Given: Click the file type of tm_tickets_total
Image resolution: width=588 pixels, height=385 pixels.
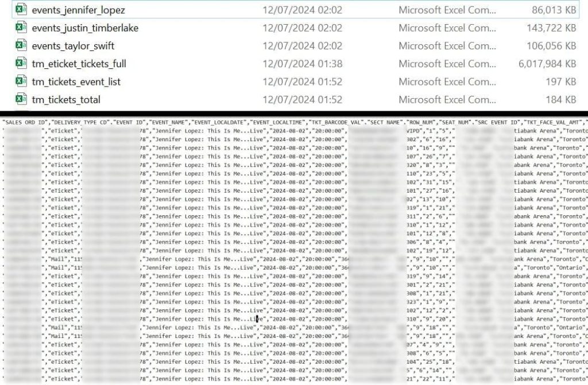Looking at the screenshot, I should pyautogui.click(x=447, y=100).
